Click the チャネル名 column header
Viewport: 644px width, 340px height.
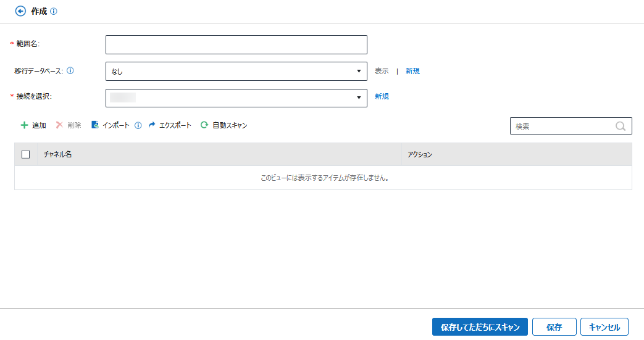click(219, 154)
